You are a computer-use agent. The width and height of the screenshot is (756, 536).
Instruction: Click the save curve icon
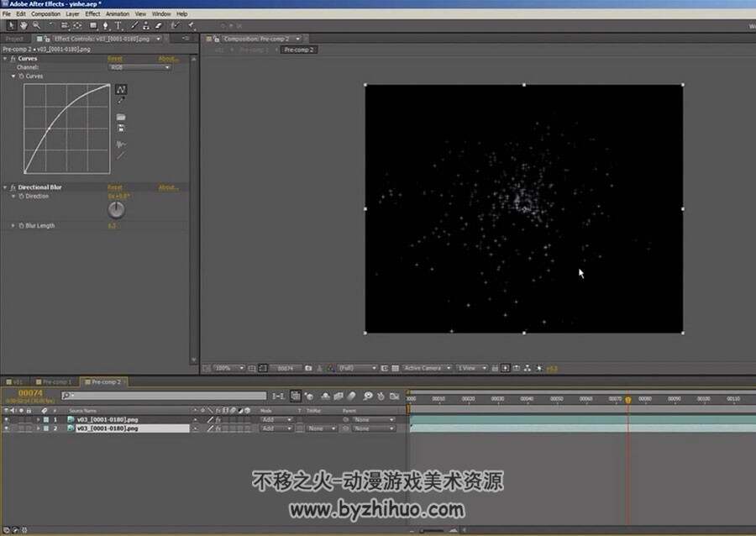pyautogui.click(x=121, y=129)
